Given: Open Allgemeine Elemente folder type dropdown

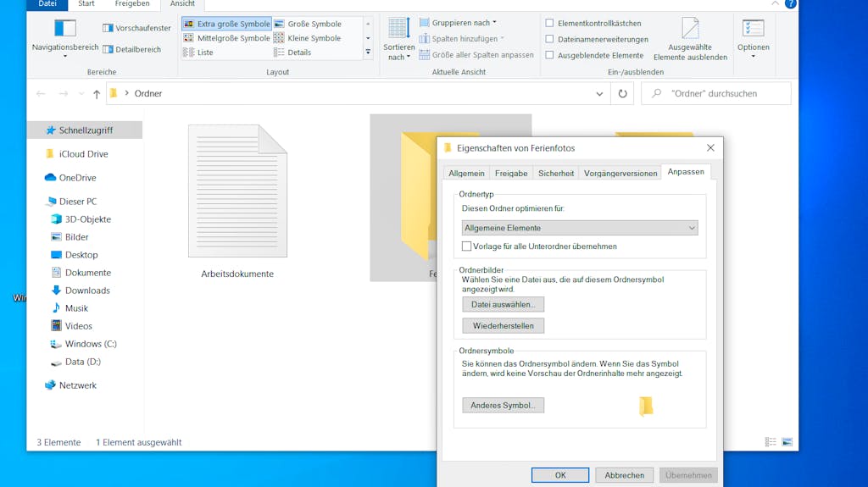Looking at the screenshot, I should pos(580,228).
